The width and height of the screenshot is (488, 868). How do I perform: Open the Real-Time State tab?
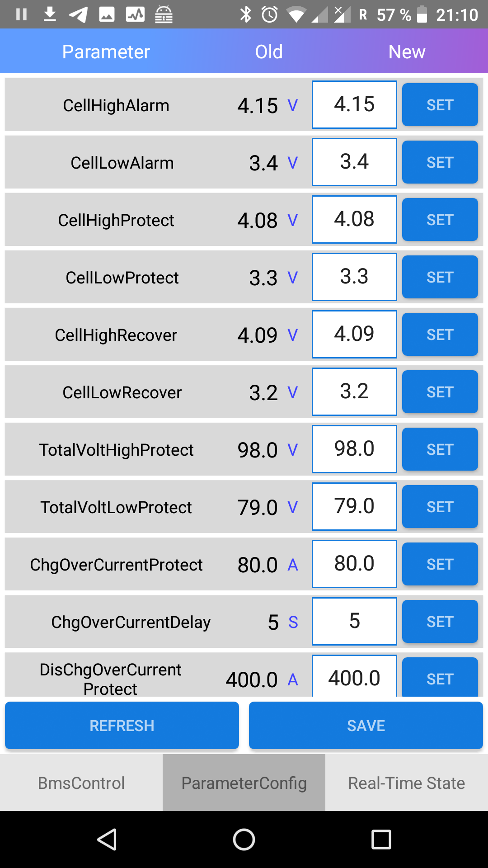tap(406, 783)
